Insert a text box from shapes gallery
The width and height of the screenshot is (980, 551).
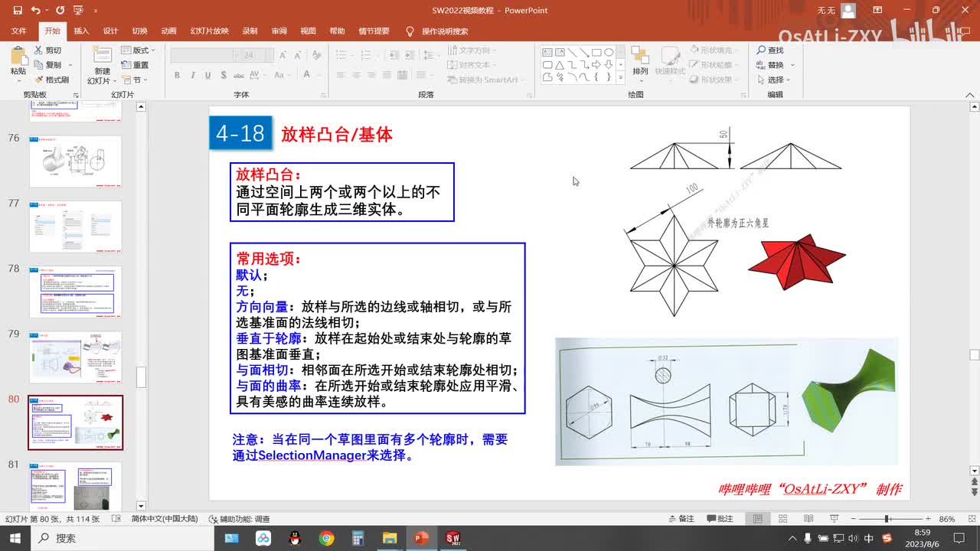tap(547, 53)
